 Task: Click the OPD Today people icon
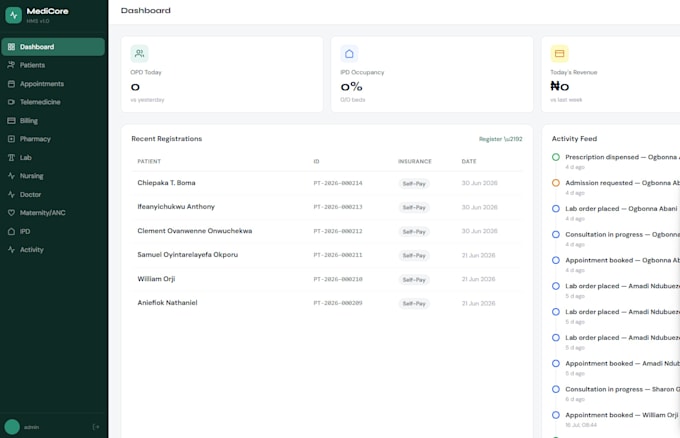click(x=139, y=54)
